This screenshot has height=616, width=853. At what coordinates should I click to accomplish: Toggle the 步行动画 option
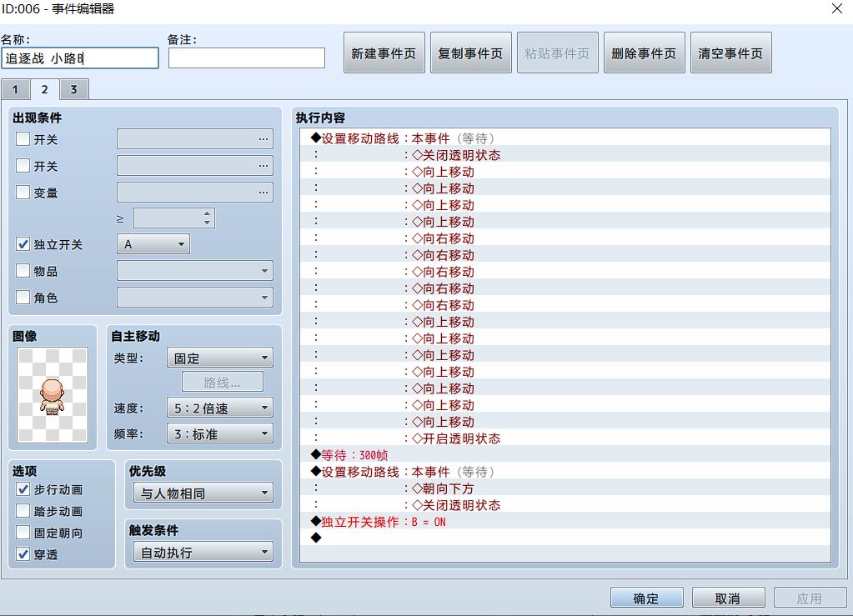click(x=23, y=489)
